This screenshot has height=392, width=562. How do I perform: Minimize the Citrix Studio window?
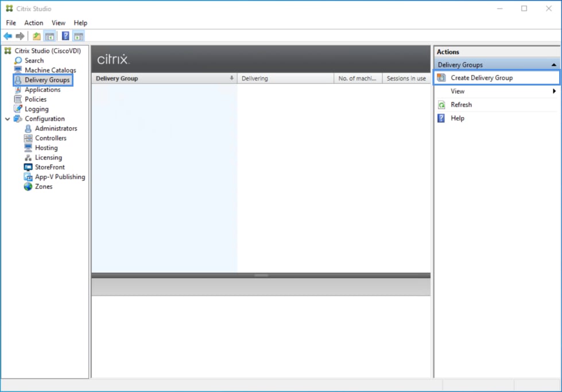pos(499,9)
